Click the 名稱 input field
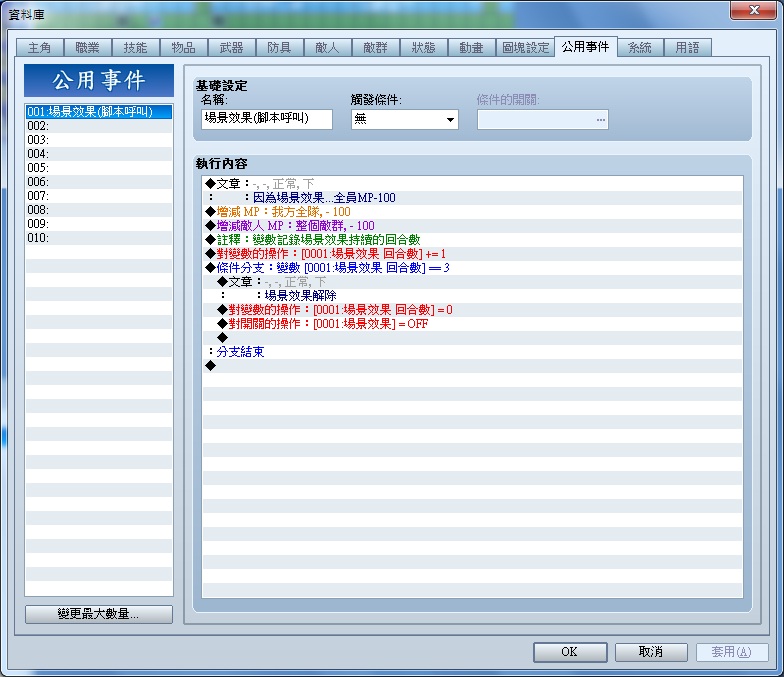The image size is (784, 677). point(266,120)
